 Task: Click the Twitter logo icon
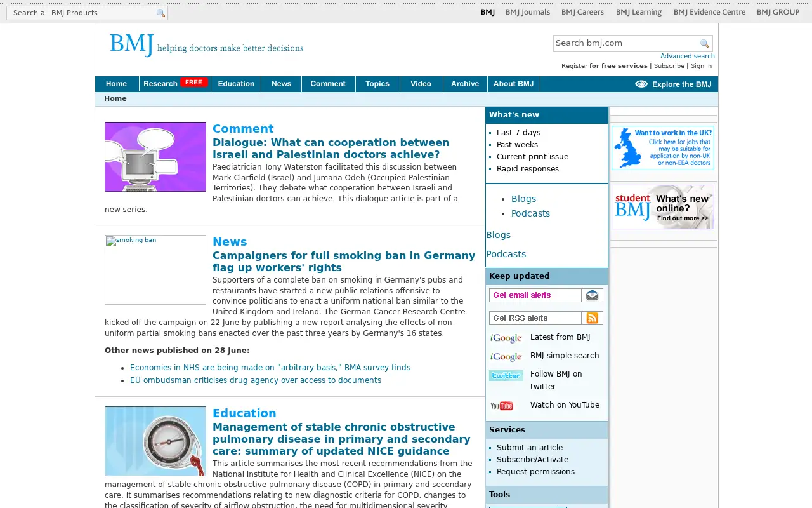tap(506, 375)
